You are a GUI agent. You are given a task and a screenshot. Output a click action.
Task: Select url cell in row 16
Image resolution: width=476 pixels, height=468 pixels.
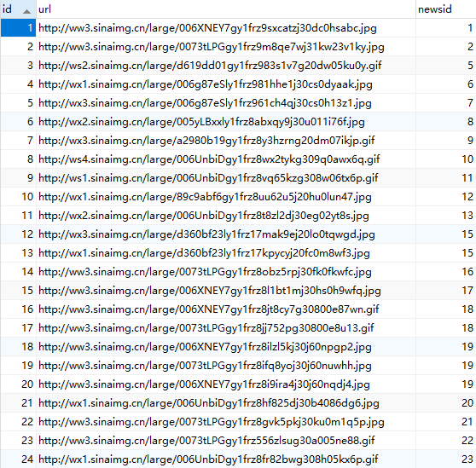coord(226,309)
